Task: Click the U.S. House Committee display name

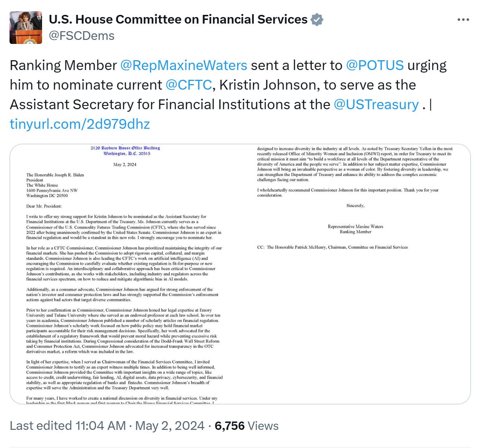Action: [178, 20]
